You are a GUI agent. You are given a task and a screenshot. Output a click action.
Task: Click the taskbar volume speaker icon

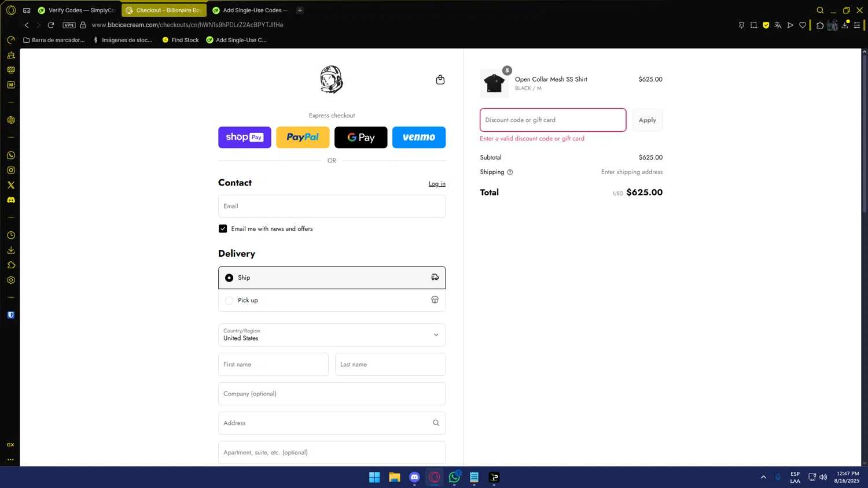coord(823,477)
